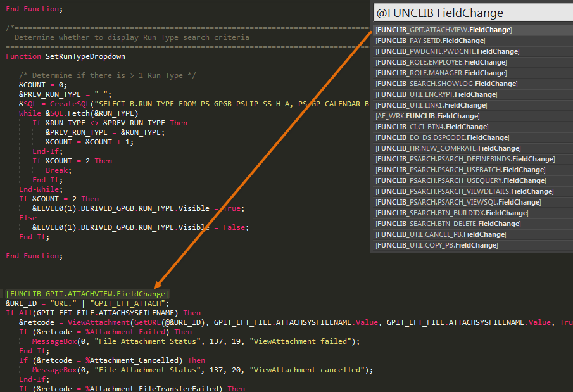
Task: Click the End-While; statement
Action: click(41, 189)
